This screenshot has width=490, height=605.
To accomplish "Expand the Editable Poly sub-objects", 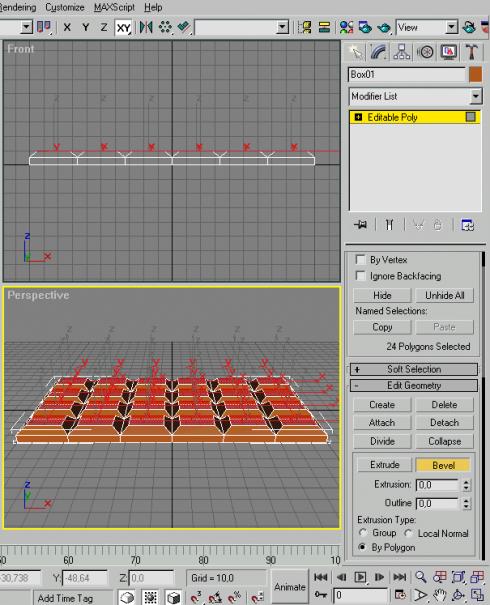I will point(358,117).
